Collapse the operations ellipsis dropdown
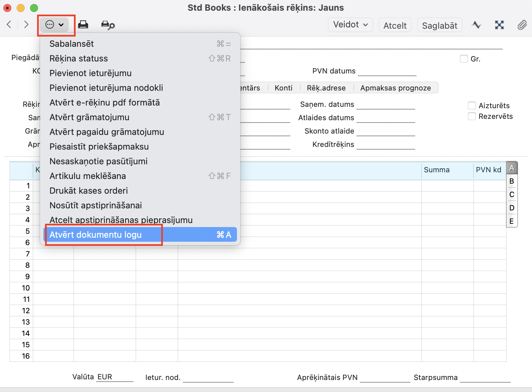 point(54,25)
